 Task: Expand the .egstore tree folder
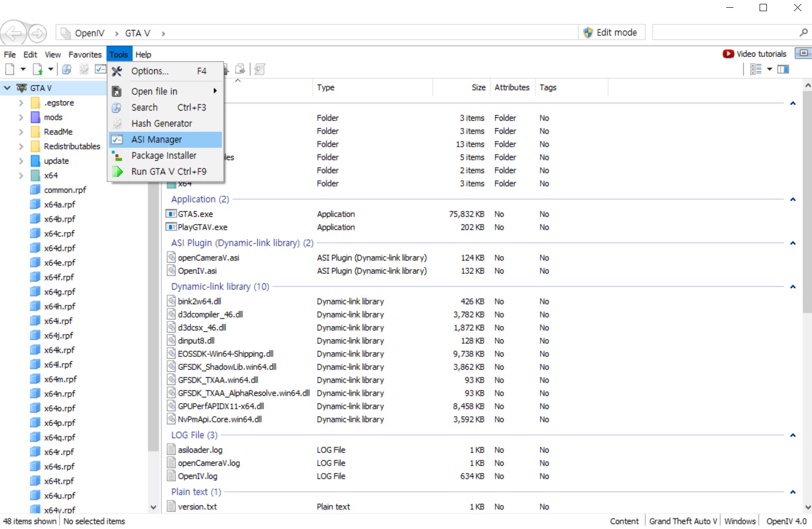pos(21,103)
